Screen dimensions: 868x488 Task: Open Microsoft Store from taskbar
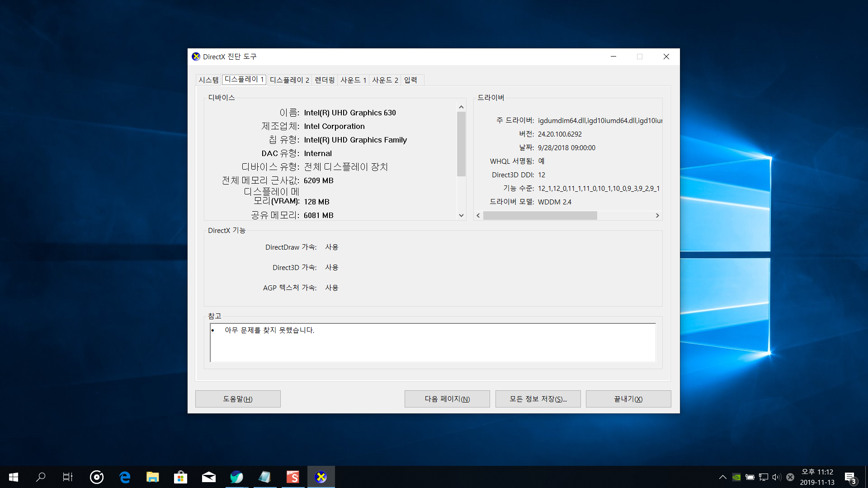tap(181, 477)
